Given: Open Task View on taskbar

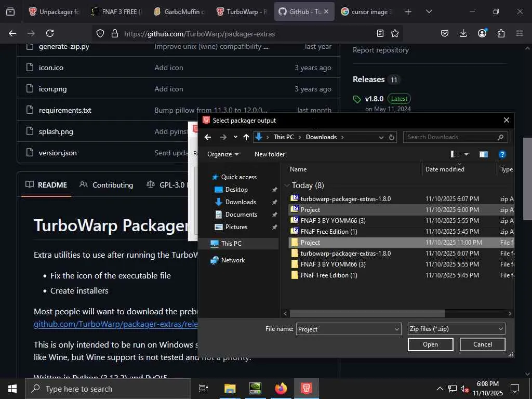Looking at the screenshot, I should tap(204, 389).
